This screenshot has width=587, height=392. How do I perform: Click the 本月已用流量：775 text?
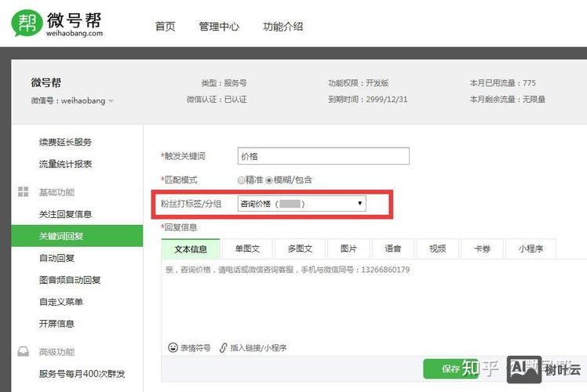pyautogui.click(x=503, y=82)
